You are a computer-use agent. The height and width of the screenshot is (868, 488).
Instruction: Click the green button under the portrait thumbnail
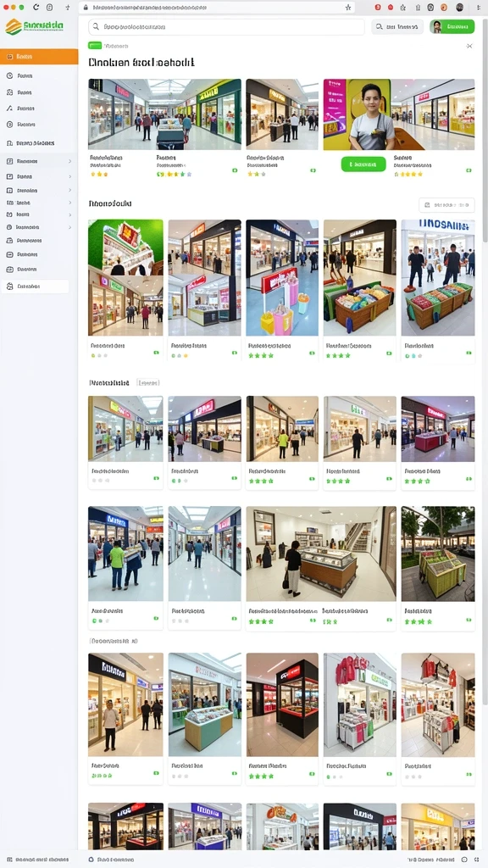coord(363,164)
